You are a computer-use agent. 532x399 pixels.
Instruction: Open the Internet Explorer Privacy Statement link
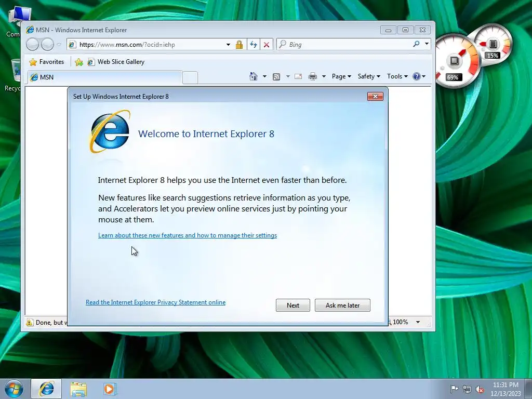[x=155, y=302]
